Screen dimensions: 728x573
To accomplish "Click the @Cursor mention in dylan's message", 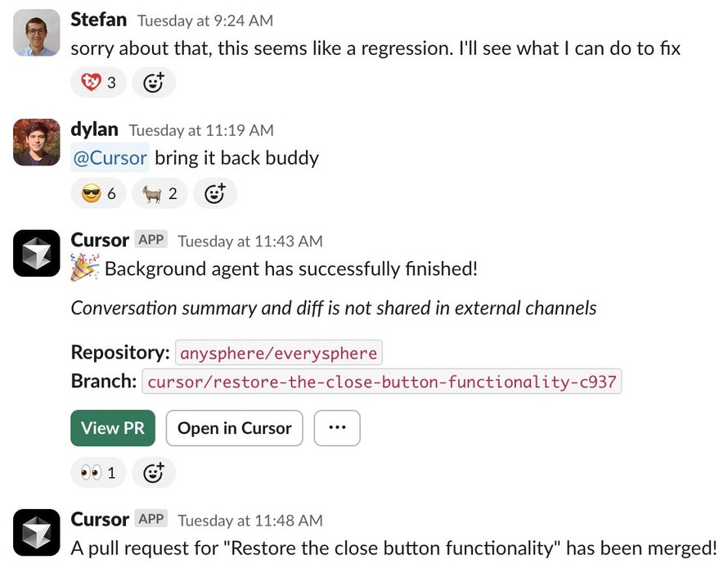I will (110, 158).
